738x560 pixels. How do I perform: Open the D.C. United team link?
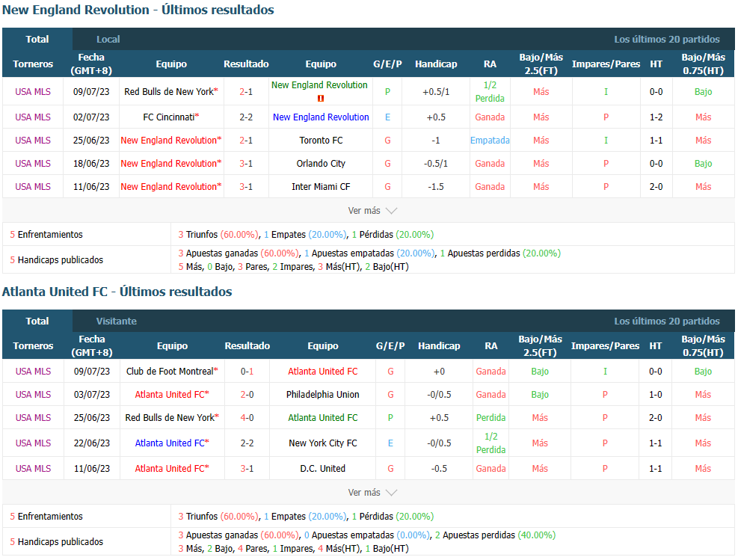(323, 469)
